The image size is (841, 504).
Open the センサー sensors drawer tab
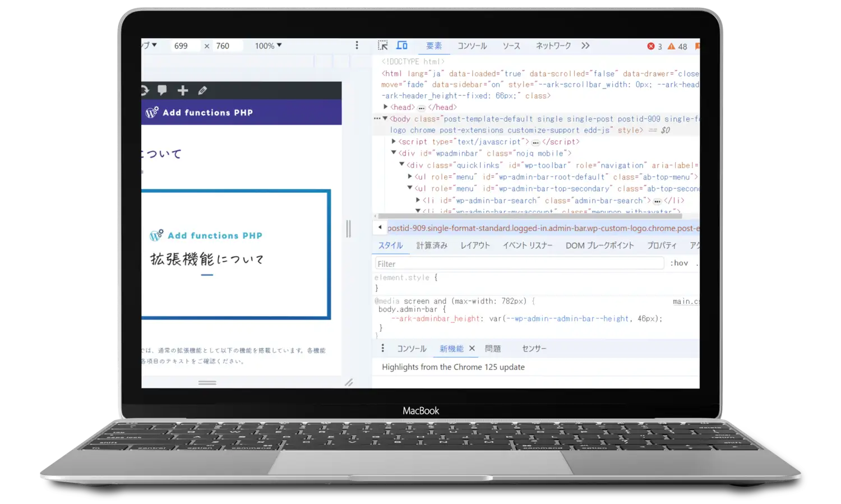[534, 349]
